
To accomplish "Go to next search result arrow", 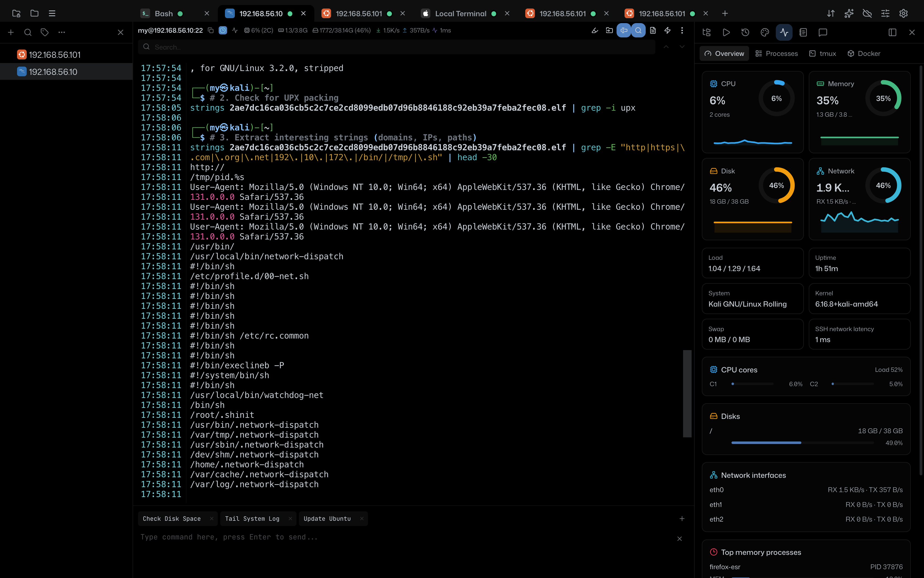I will pyautogui.click(x=682, y=47).
